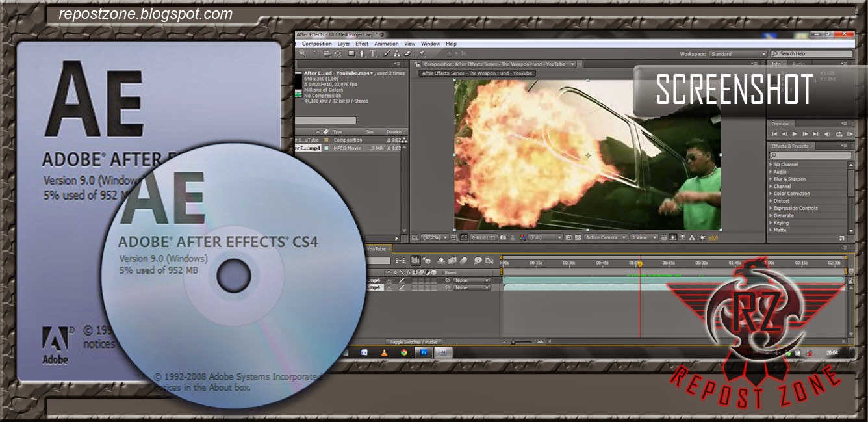This screenshot has width=868, height=422.
Task: Open the Composition menu
Action: coord(317,44)
